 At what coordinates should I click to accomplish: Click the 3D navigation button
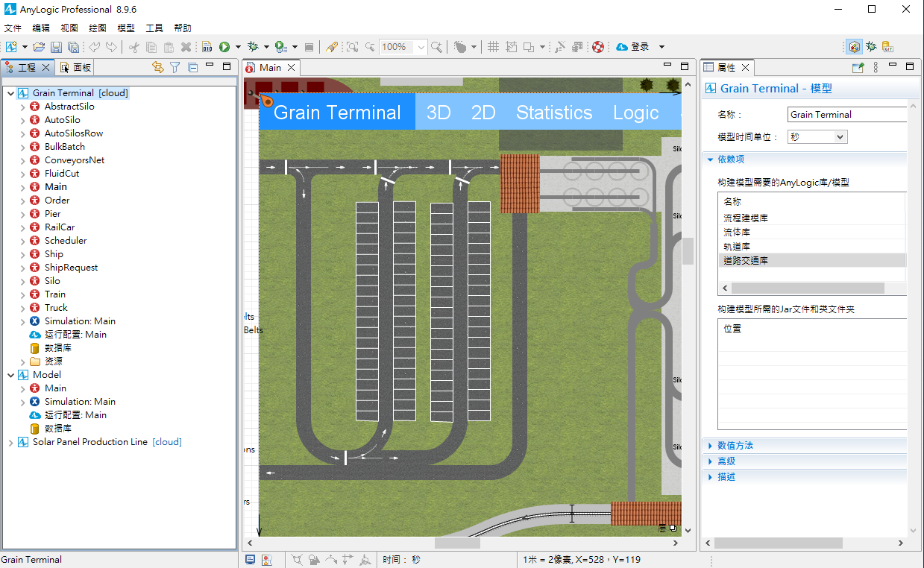pyautogui.click(x=439, y=113)
